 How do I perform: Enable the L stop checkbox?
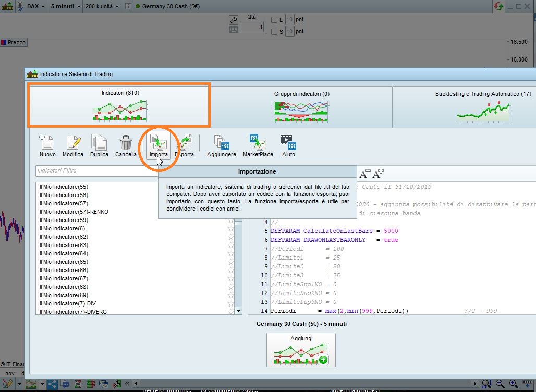(275, 20)
